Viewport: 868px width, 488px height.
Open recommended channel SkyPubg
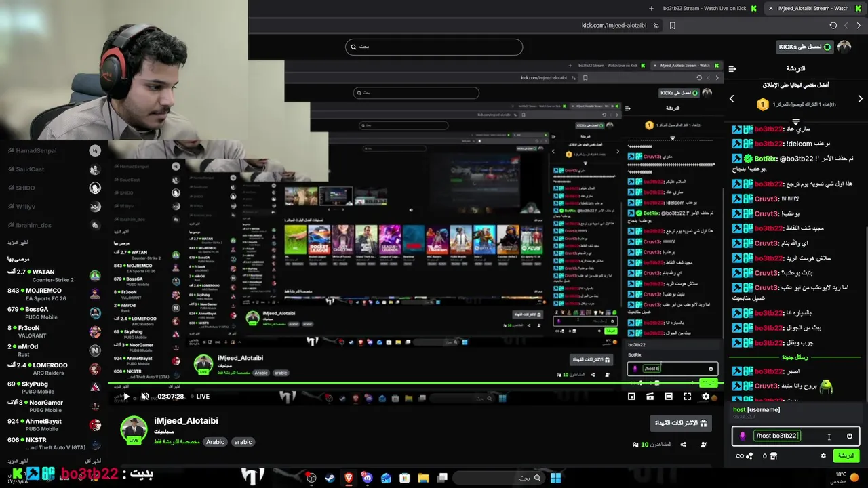point(54,388)
